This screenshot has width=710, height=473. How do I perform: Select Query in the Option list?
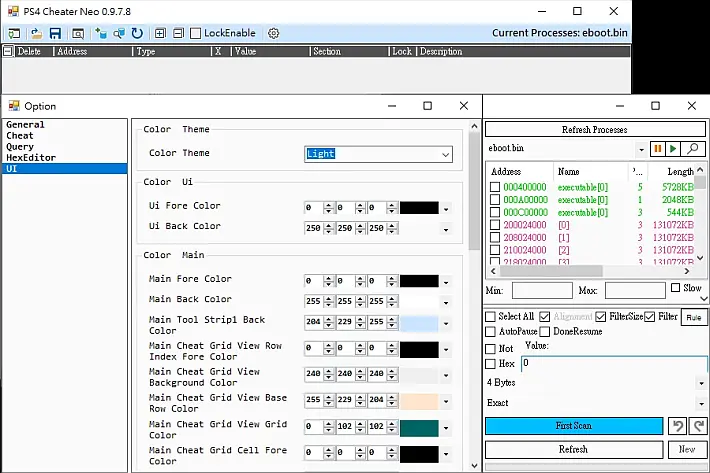click(x=65, y=147)
